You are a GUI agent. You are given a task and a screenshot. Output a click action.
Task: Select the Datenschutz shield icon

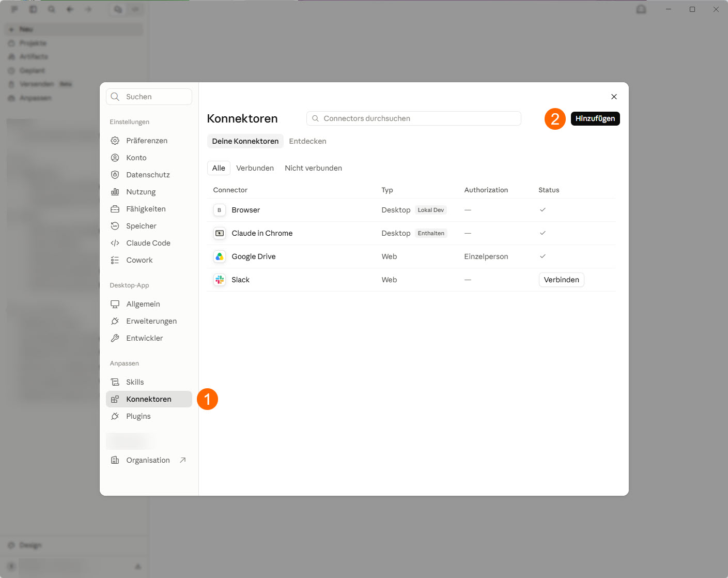[x=115, y=175]
